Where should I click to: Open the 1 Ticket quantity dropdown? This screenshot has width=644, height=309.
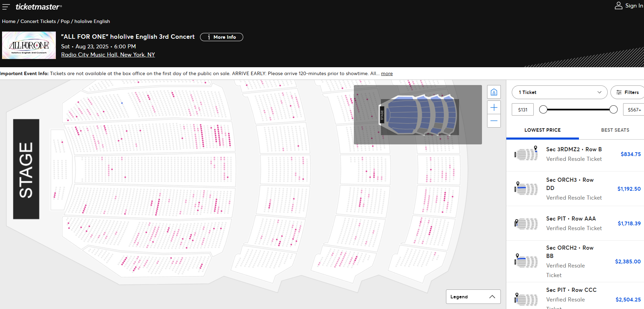point(559,92)
